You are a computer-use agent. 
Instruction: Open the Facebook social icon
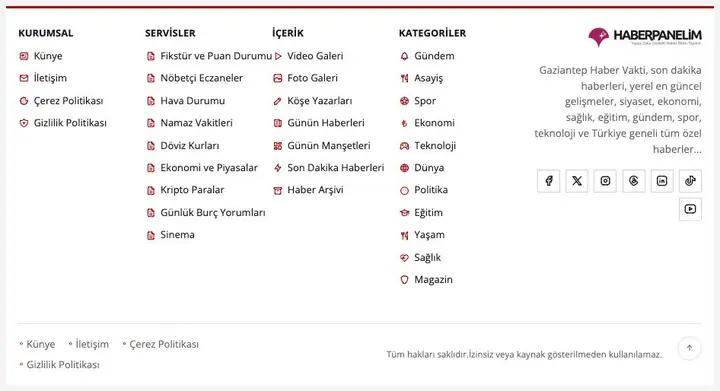pyautogui.click(x=548, y=181)
